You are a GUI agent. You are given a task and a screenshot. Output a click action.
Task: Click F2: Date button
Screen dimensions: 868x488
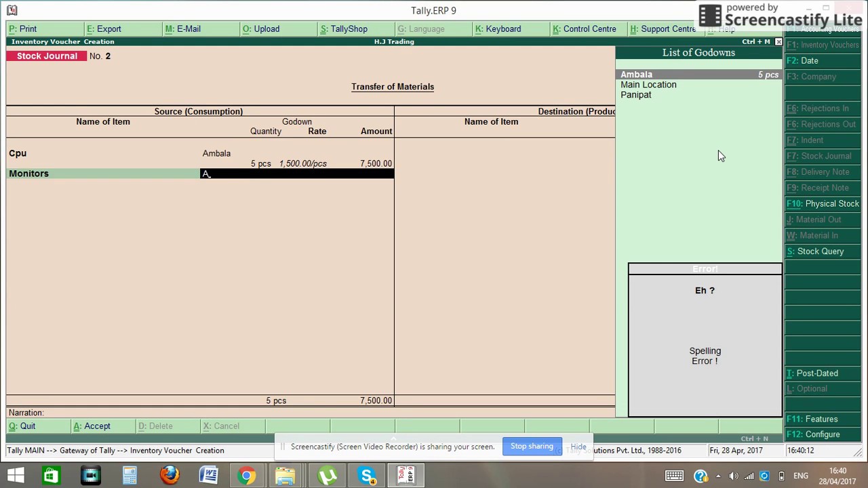tap(823, 61)
